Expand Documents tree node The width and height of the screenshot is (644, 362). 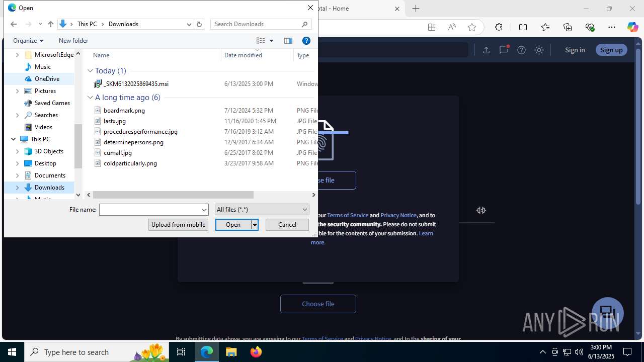(18, 175)
